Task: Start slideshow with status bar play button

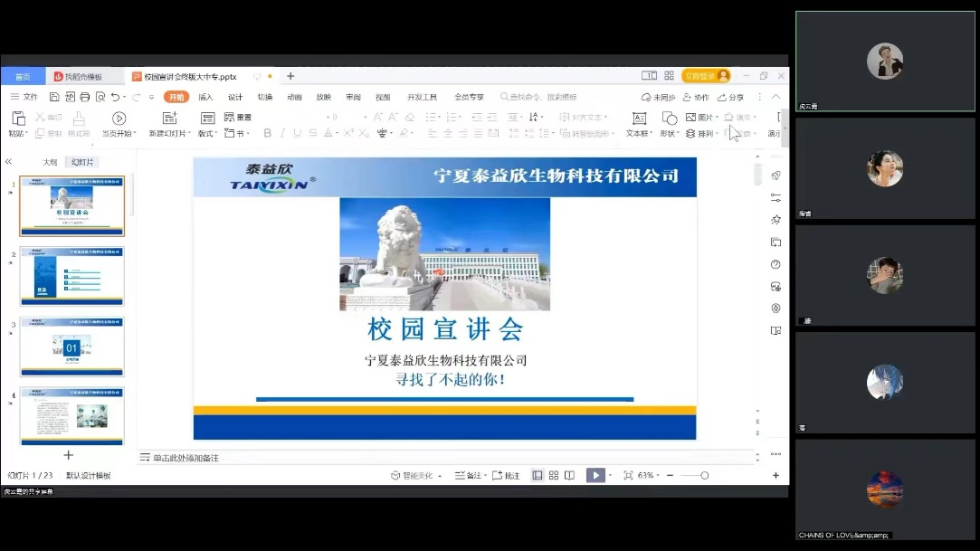Action: [x=595, y=475]
